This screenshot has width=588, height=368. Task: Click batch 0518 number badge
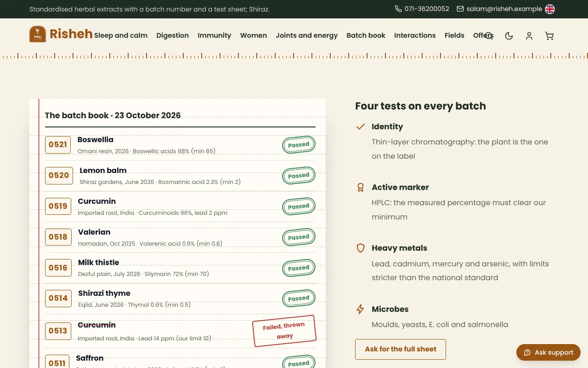58,237
